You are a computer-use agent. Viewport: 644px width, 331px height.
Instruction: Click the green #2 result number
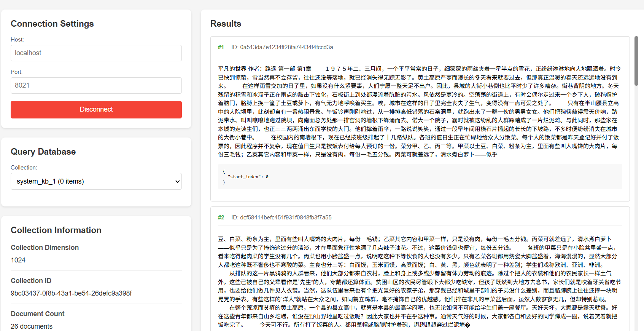[221, 217]
